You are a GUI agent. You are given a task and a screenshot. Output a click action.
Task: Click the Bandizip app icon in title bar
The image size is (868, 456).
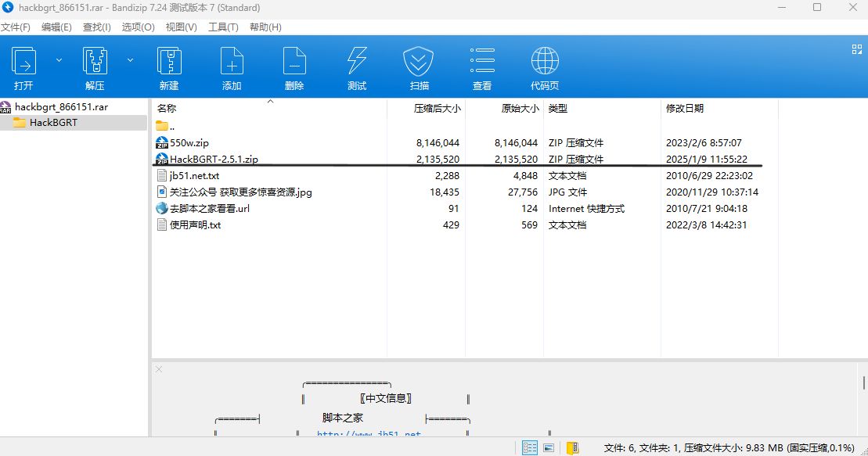click(x=8, y=7)
